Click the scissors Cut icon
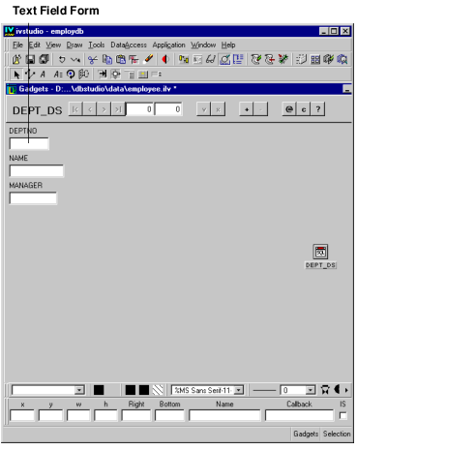Screen dimensions: 476x450 tap(93, 60)
